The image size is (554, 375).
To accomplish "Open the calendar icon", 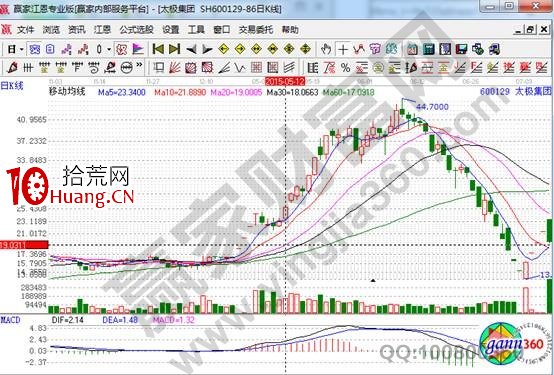I will [412, 49].
